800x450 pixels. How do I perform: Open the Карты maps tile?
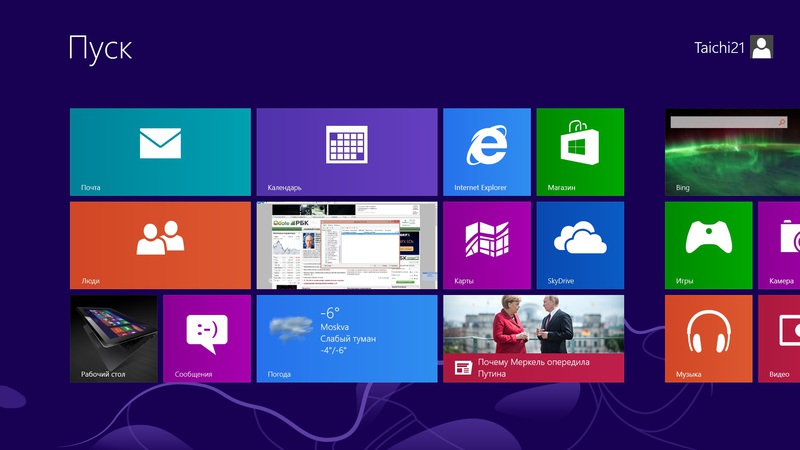coord(487,245)
